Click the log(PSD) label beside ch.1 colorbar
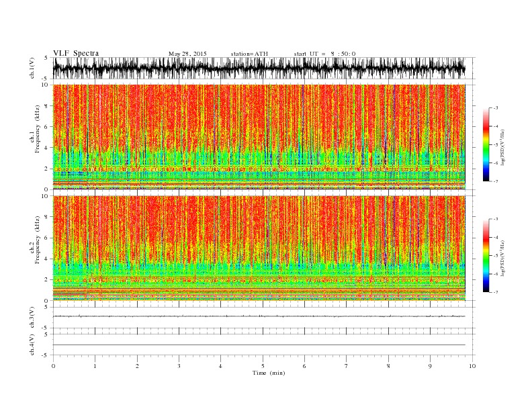 tap(503, 147)
